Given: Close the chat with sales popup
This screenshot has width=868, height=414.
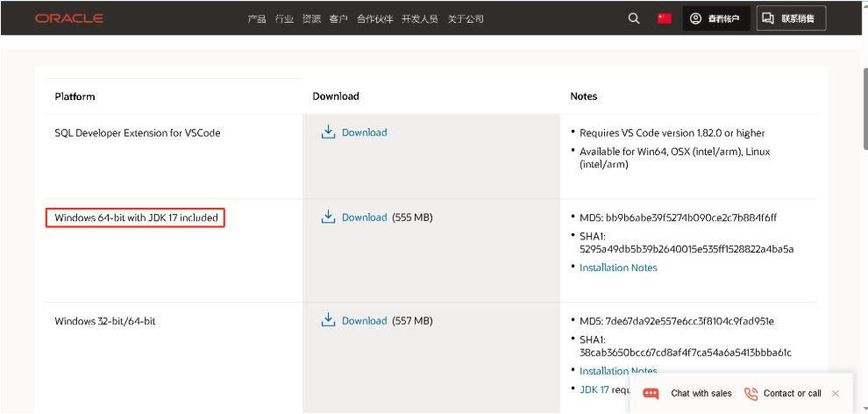Looking at the screenshot, I should tap(836, 394).
